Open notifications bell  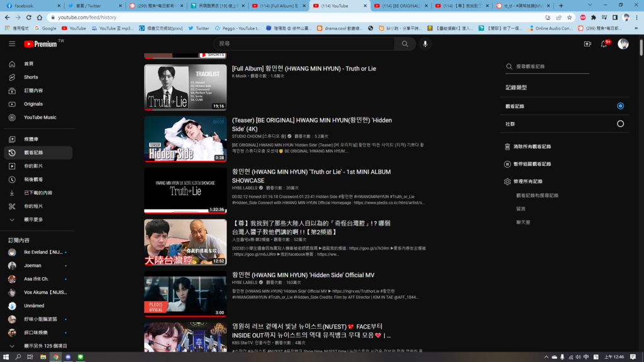(604, 44)
